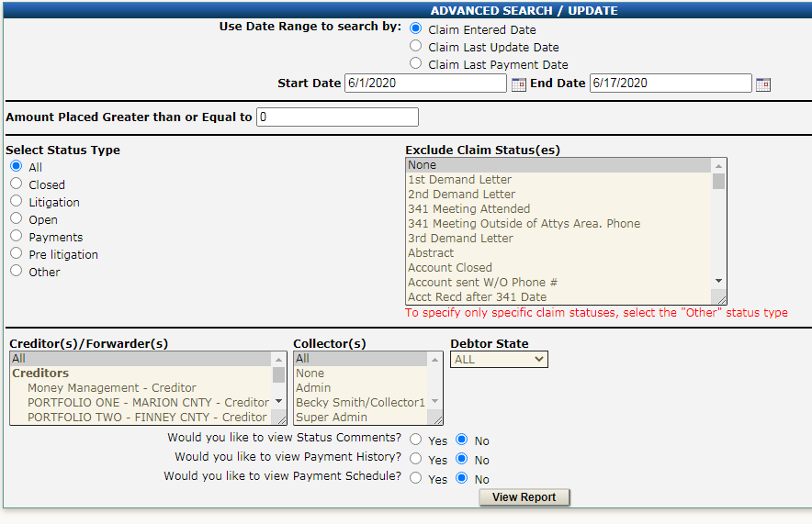Select Yes for viewing Payment History
Screen dimensions: 812x524
click(415, 459)
